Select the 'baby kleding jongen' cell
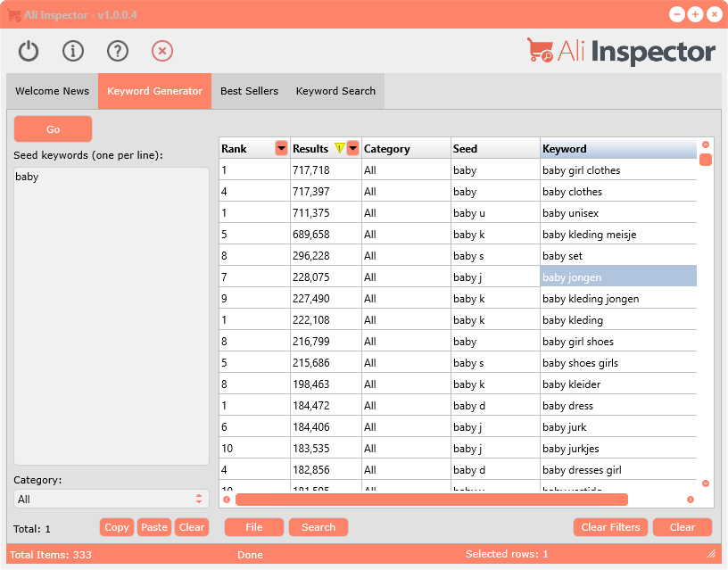Viewport: 728px width, 570px height. pyautogui.click(x=618, y=299)
